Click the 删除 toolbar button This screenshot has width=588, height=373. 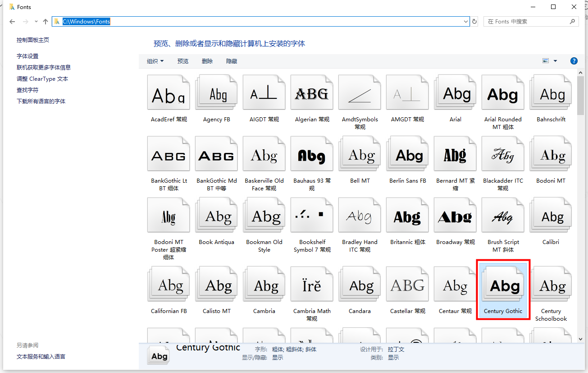(x=207, y=61)
